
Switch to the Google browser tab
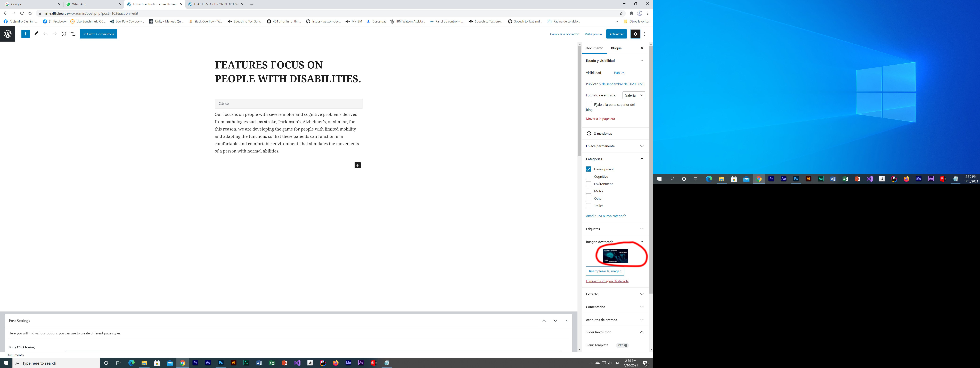(x=32, y=4)
